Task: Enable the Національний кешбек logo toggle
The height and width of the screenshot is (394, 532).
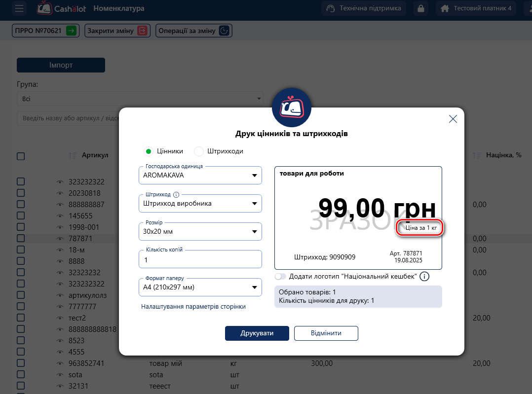Action: tap(280, 277)
